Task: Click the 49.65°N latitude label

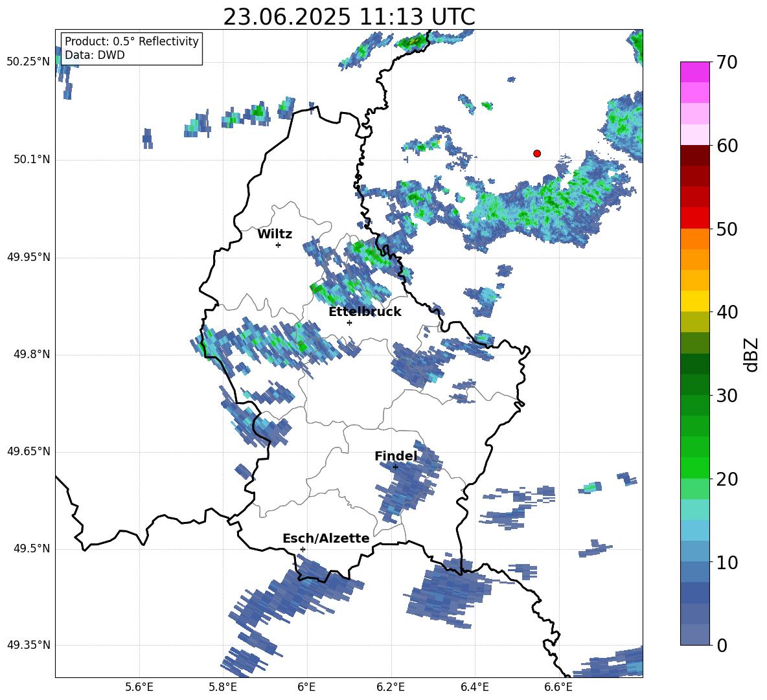Action: coord(29,451)
